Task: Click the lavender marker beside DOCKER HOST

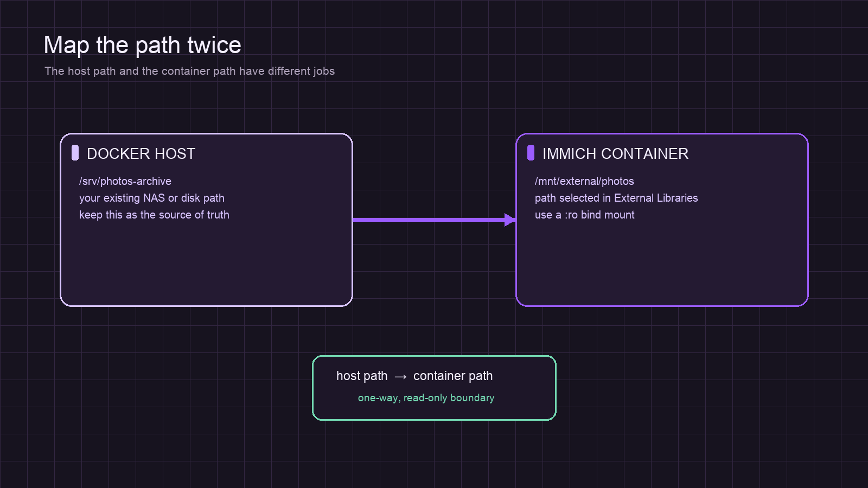Action: (x=75, y=153)
